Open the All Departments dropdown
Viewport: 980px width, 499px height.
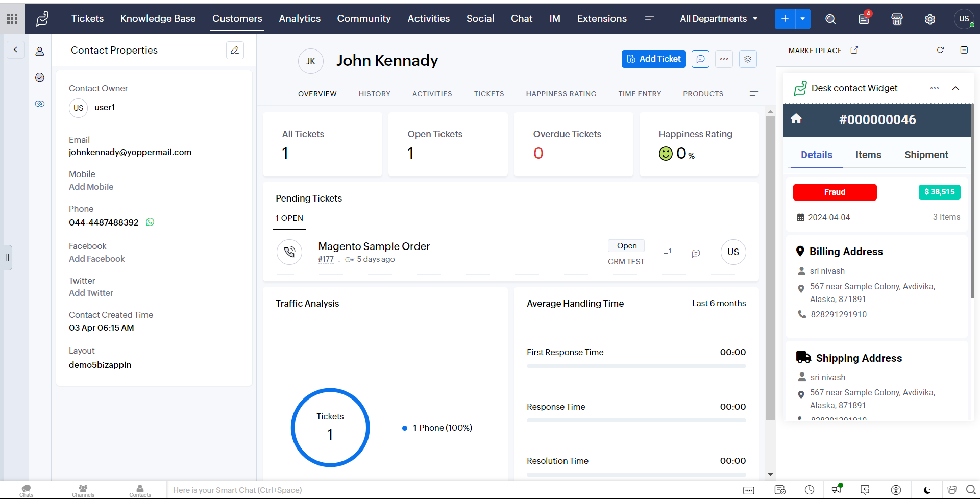pos(719,19)
